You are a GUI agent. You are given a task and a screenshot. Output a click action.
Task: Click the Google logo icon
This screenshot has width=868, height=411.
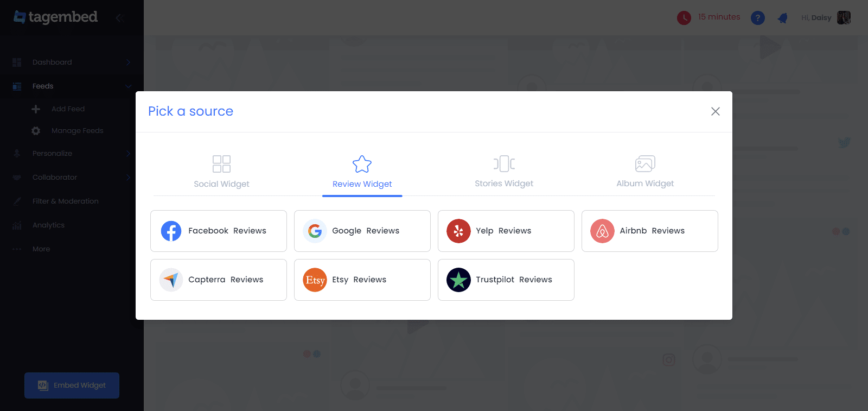point(315,231)
